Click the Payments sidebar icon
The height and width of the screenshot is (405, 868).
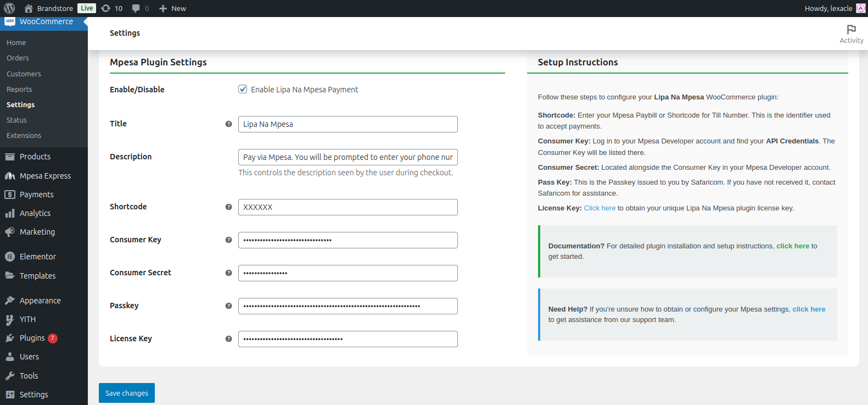coord(10,195)
